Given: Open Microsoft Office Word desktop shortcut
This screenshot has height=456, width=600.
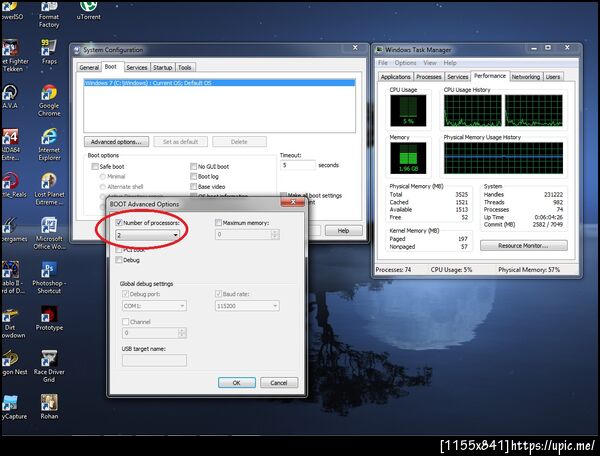Looking at the screenshot, I should pos(49,233).
